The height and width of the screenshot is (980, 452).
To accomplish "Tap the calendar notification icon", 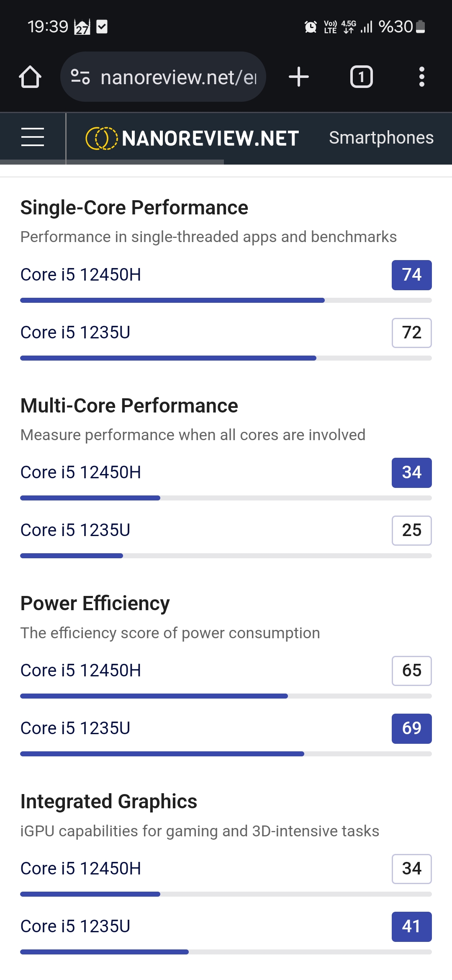I will coord(82,27).
